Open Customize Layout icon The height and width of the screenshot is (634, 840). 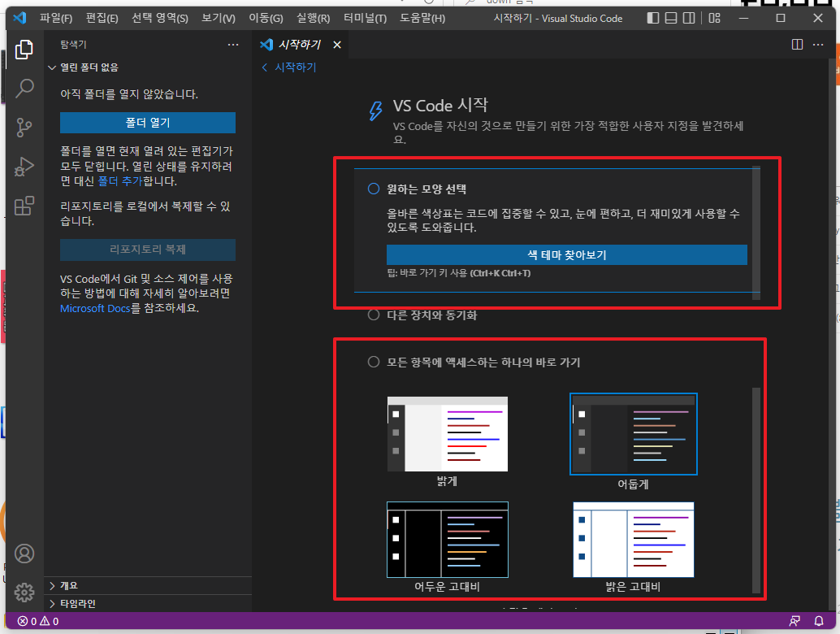[x=715, y=18]
